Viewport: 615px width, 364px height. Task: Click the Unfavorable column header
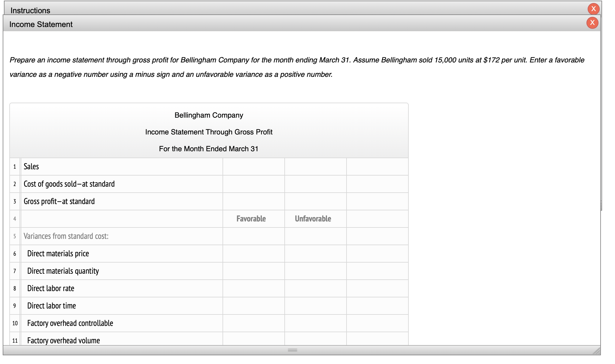click(x=314, y=219)
